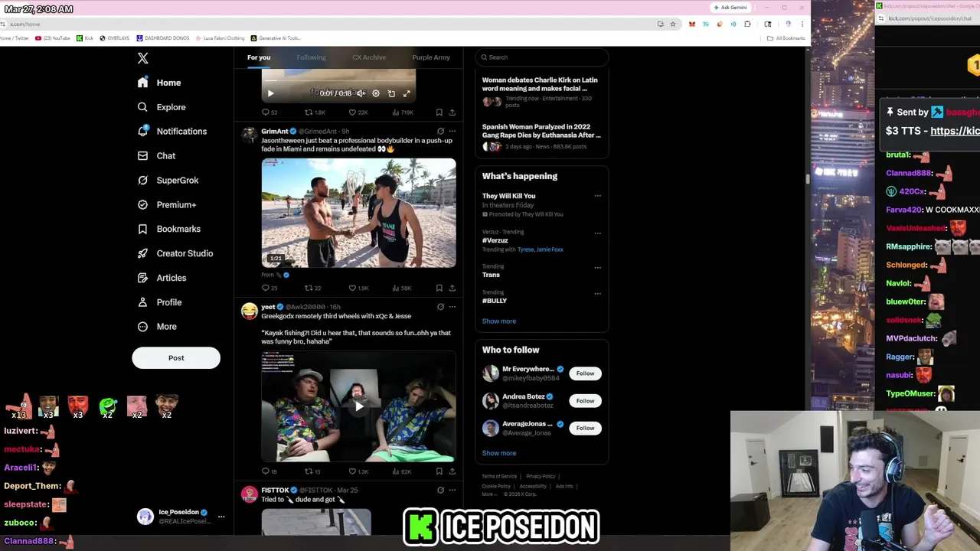Open more options on FISTTOK post
Screen dimensions: 980x551
click(x=452, y=491)
